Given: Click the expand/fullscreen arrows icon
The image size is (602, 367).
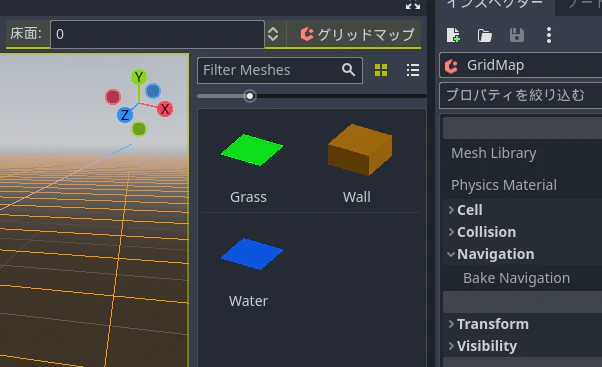Looking at the screenshot, I should click(413, 5).
